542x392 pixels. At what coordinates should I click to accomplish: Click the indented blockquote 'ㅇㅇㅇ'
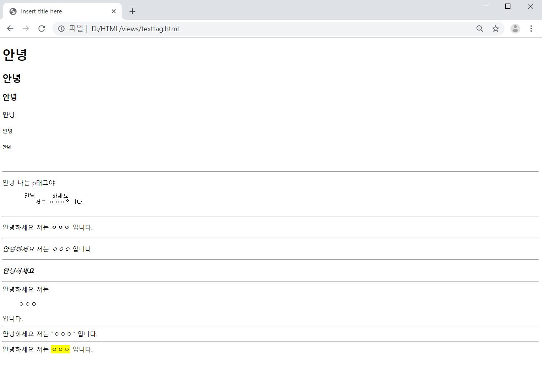point(28,304)
